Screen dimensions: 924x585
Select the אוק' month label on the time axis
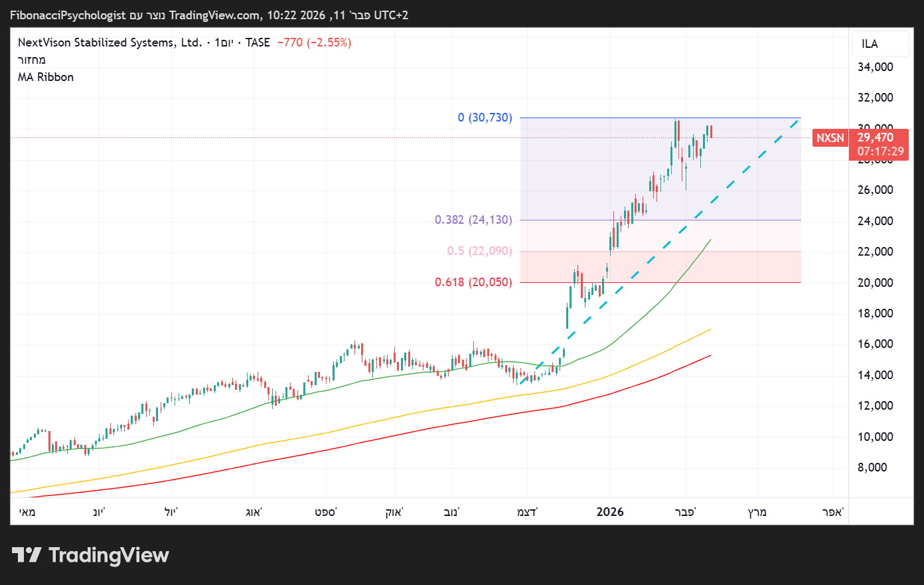point(394,512)
